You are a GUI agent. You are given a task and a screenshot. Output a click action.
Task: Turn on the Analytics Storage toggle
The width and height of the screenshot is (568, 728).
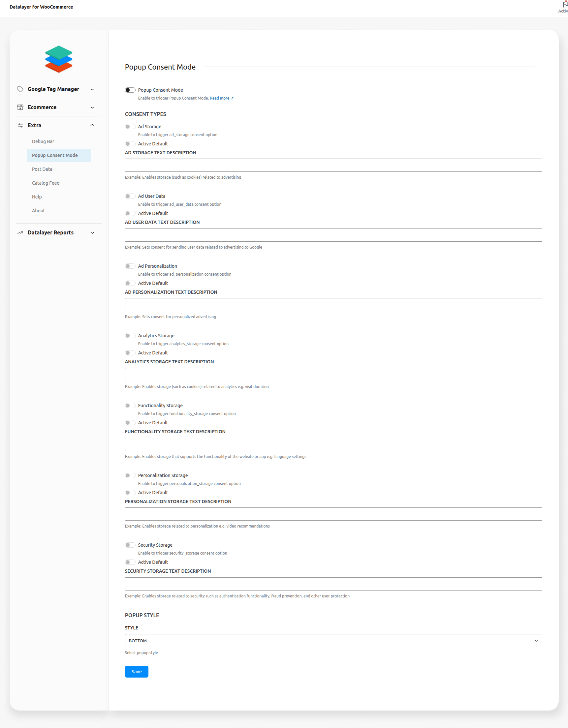click(x=130, y=336)
